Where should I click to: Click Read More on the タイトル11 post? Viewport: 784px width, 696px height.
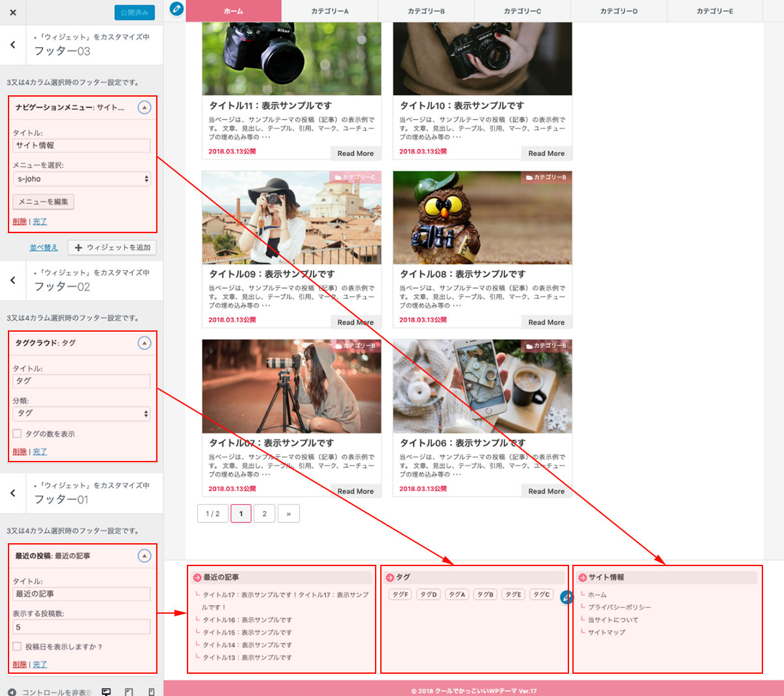(355, 153)
